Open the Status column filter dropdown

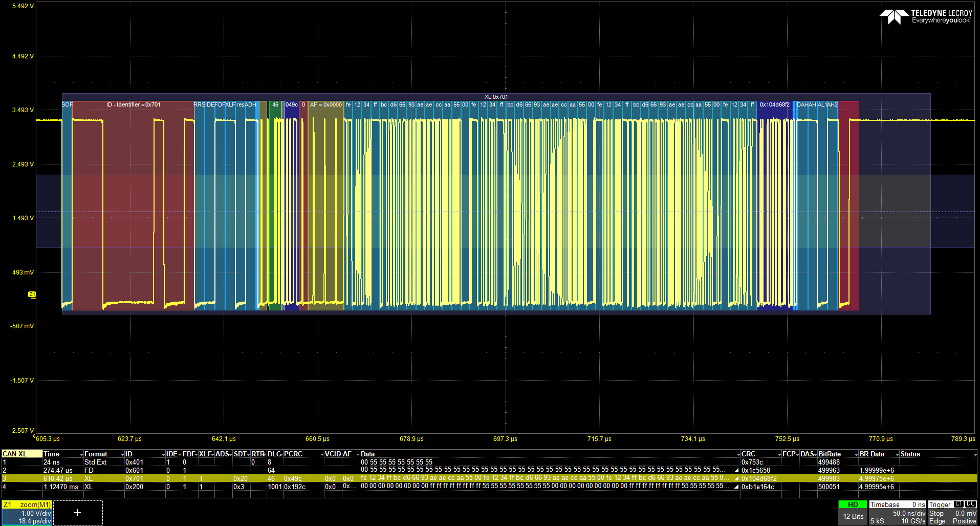pos(974,454)
